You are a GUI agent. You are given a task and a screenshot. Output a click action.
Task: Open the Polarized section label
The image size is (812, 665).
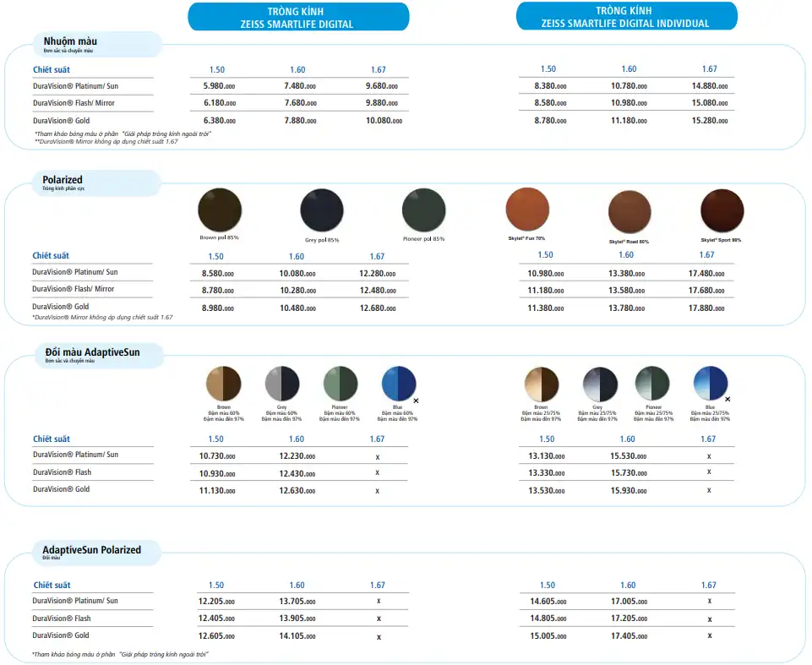point(96,183)
